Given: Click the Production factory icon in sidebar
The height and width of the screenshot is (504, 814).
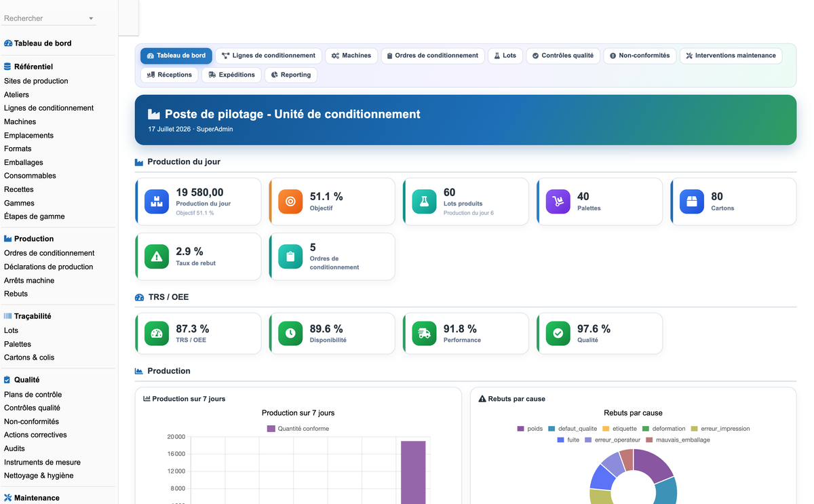Looking at the screenshot, I should [x=8, y=239].
